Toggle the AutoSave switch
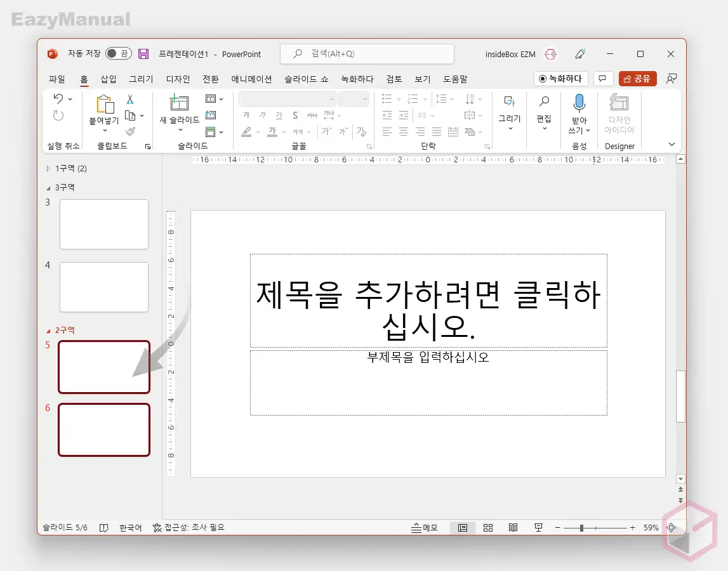 pos(119,54)
